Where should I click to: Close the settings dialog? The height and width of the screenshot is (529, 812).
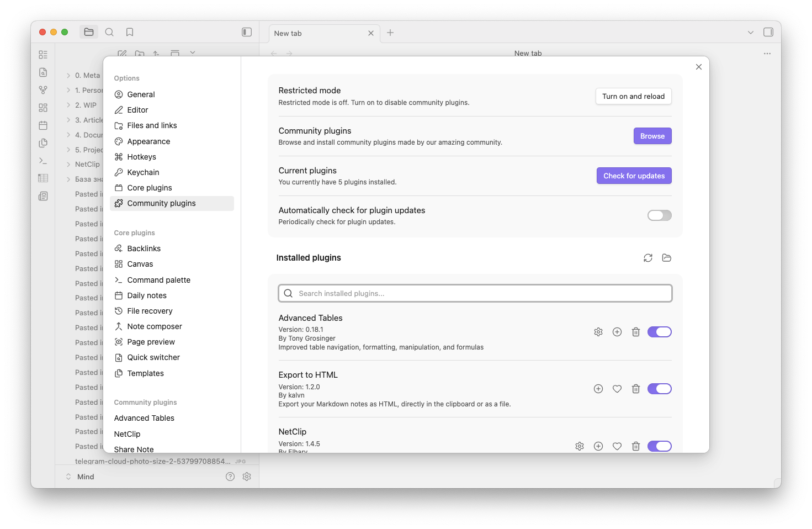699,67
